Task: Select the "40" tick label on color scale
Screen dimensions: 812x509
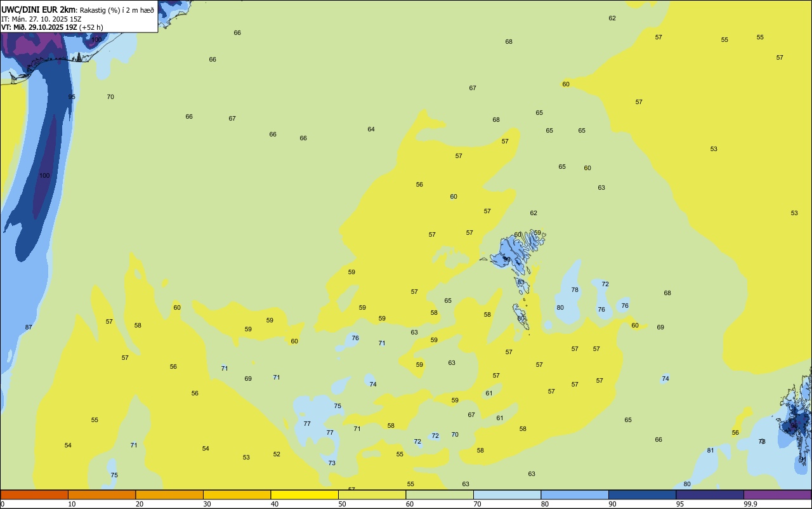Action: tap(275, 504)
